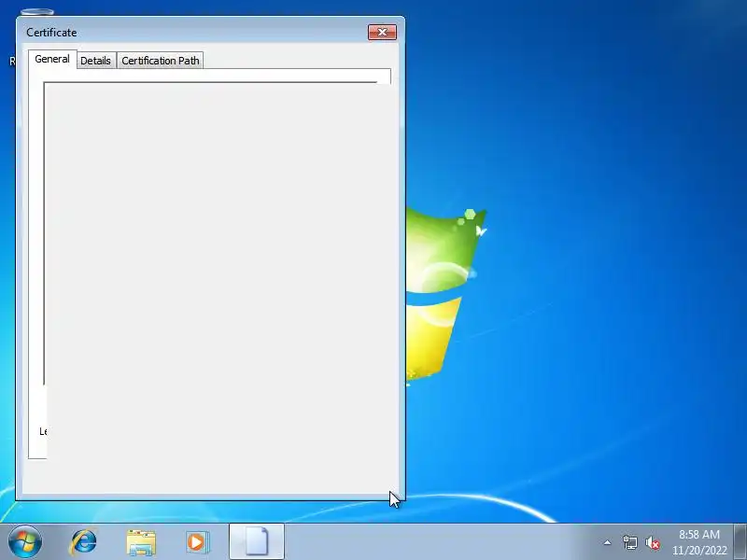Launch Internet Explorer from the taskbar
Viewport: 747px width, 560px height.
[83, 542]
